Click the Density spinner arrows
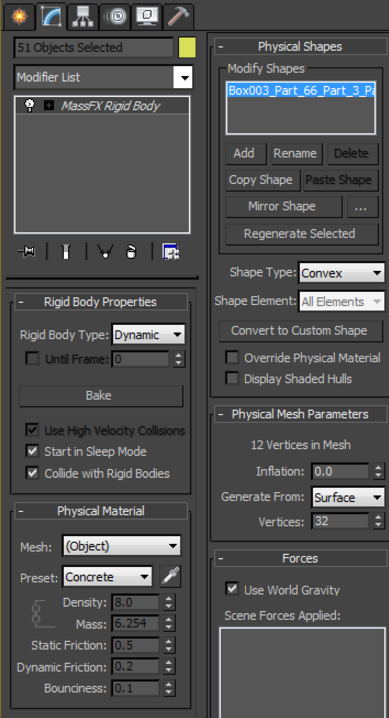This screenshot has width=389, height=718. 169,603
